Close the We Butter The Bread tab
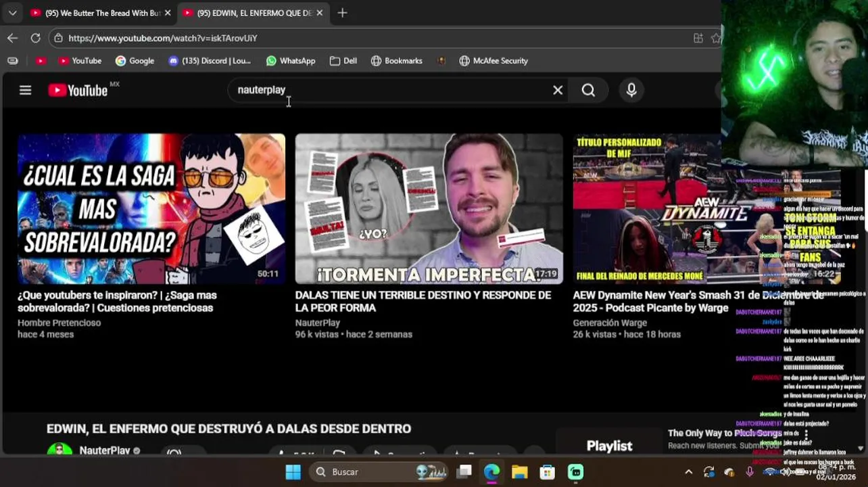 (168, 13)
